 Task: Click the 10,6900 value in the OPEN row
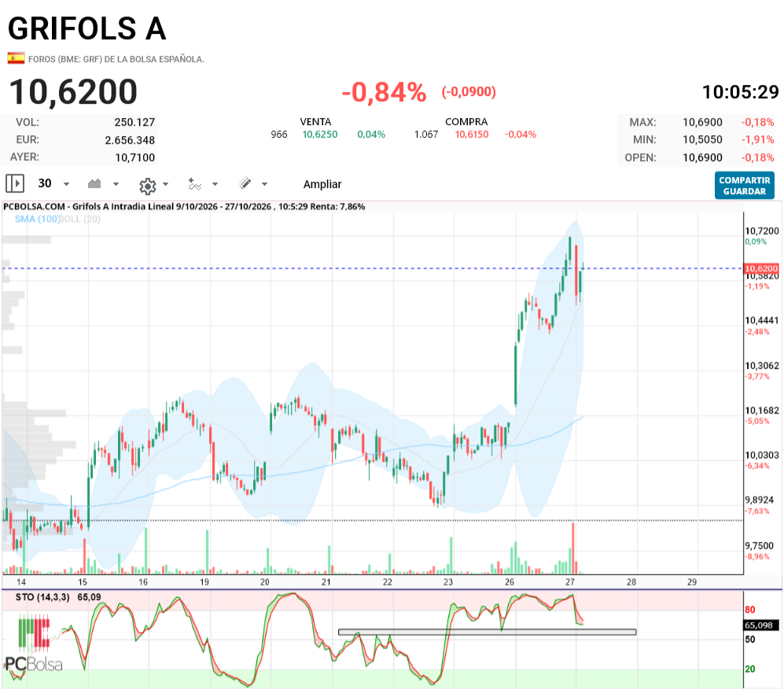click(702, 157)
